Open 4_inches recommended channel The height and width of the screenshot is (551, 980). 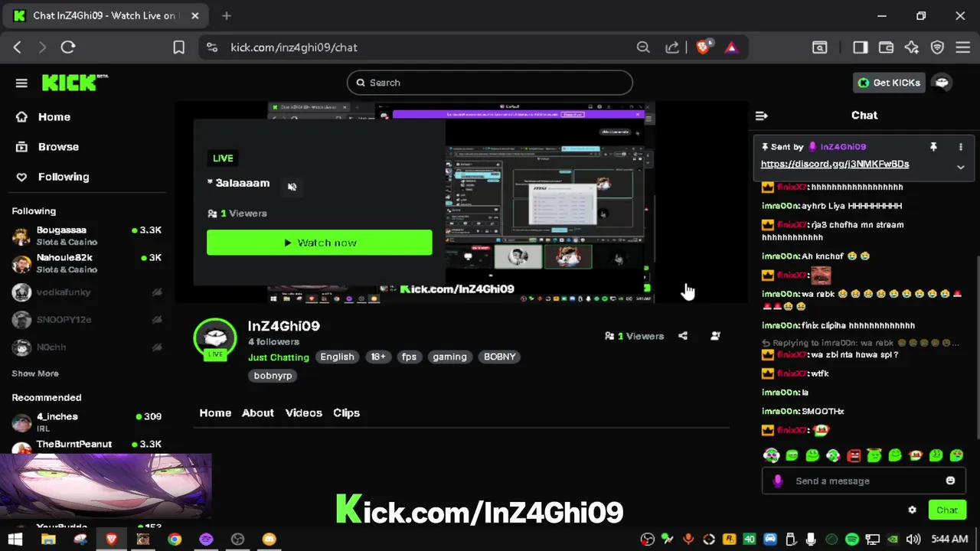tap(87, 422)
